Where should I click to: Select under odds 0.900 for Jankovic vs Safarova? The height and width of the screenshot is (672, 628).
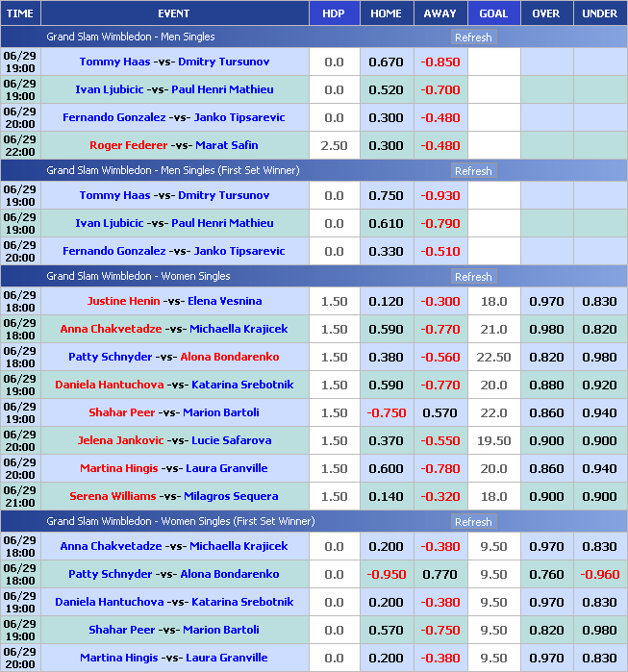[600, 440]
